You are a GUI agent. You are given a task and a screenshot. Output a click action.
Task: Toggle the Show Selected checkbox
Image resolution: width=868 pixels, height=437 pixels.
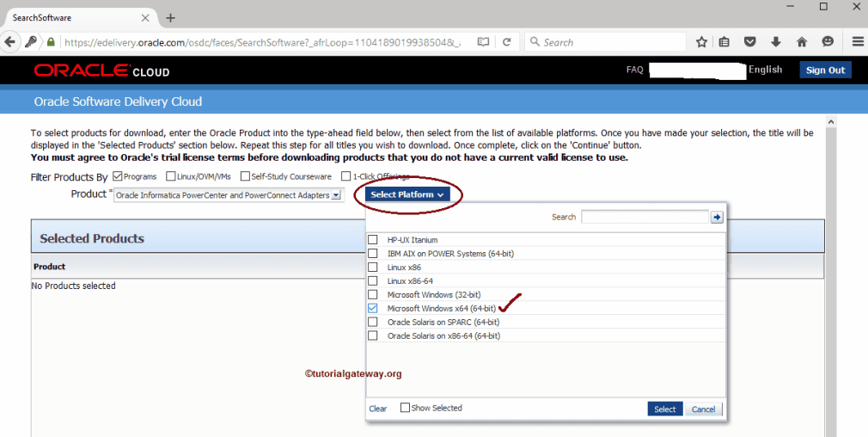tap(406, 408)
